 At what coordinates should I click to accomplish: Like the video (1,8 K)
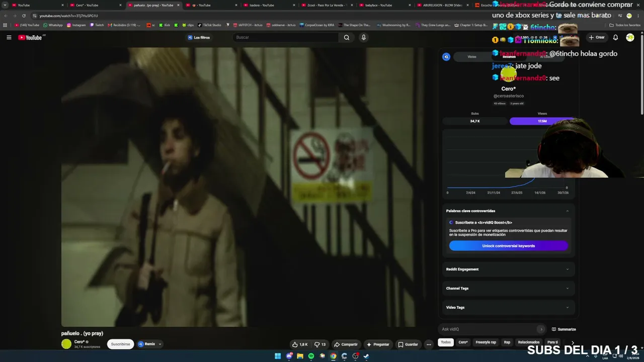tap(300, 344)
